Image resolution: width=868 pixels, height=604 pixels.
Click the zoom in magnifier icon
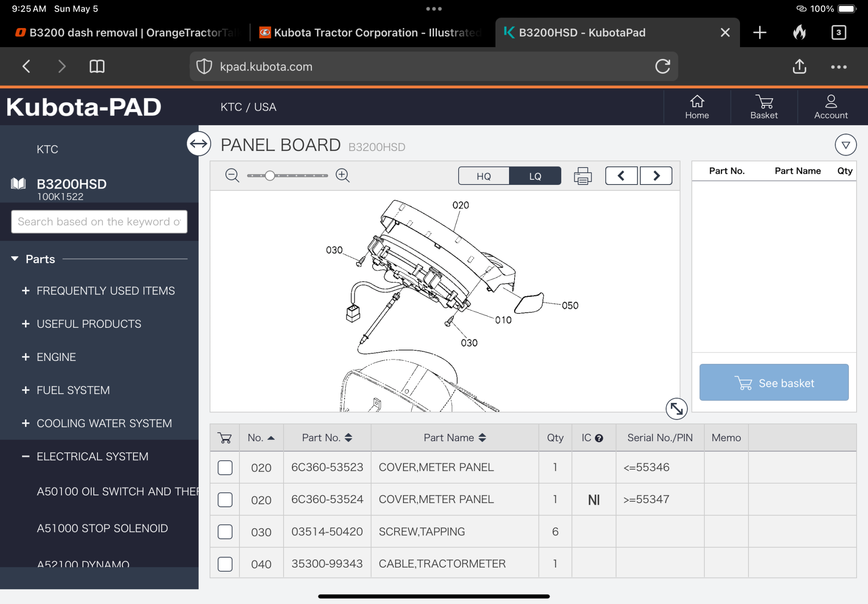(x=342, y=175)
